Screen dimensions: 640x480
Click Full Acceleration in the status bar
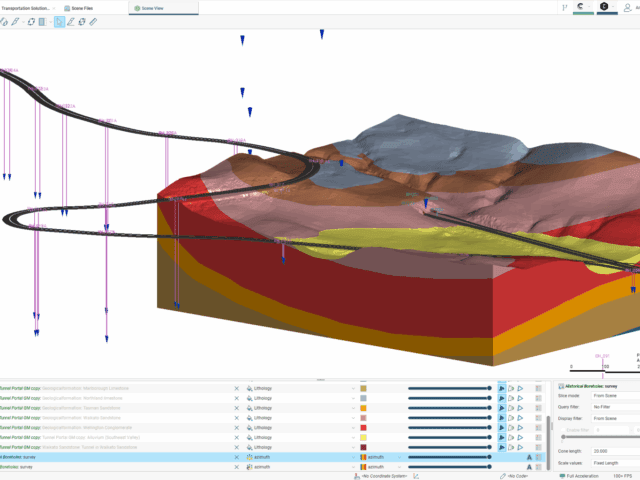point(584,475)
